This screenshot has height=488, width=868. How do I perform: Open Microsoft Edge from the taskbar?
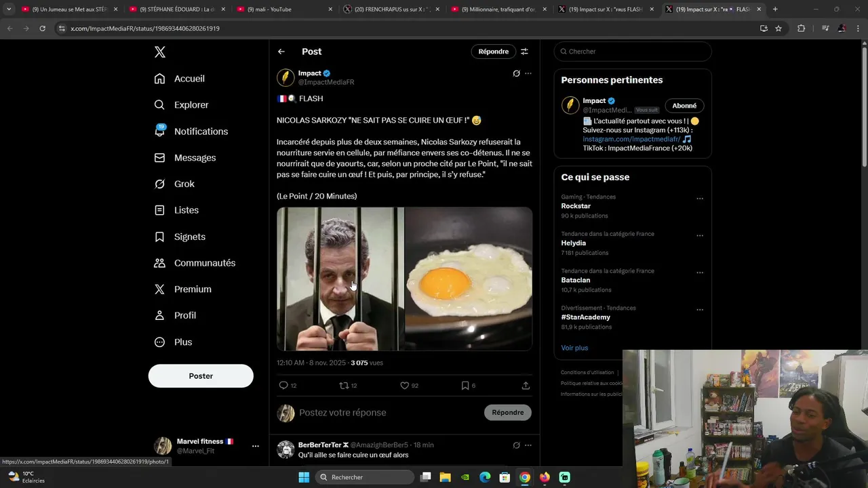(x=485, y=477)
